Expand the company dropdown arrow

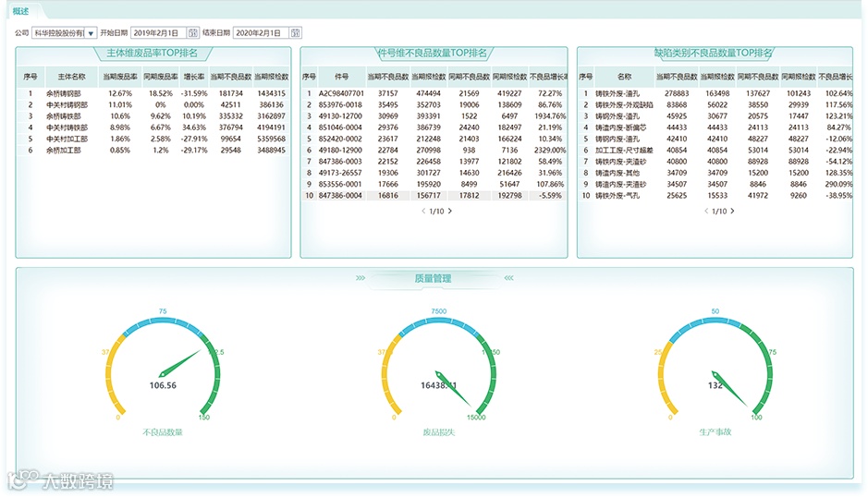point(91,33)
